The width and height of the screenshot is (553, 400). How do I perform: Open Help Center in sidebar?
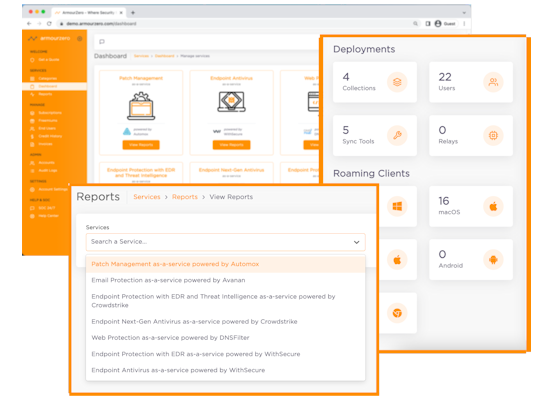(44, 216)
